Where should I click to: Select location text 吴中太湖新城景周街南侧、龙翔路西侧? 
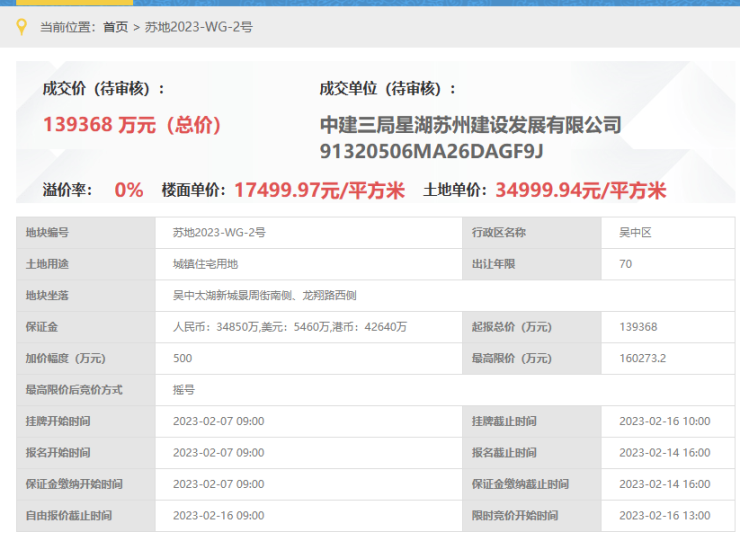tap(264, 296)
